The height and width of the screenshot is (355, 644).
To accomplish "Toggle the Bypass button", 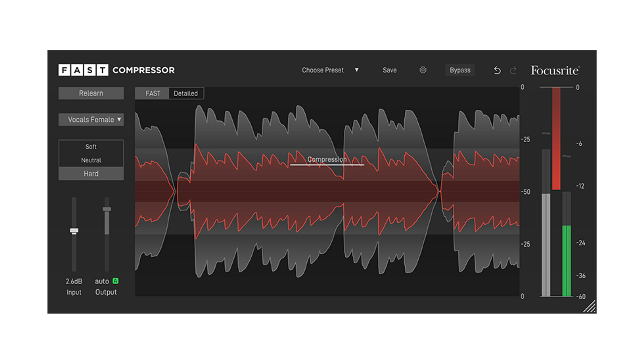I will pyautogui.click(x=460, y=70).
